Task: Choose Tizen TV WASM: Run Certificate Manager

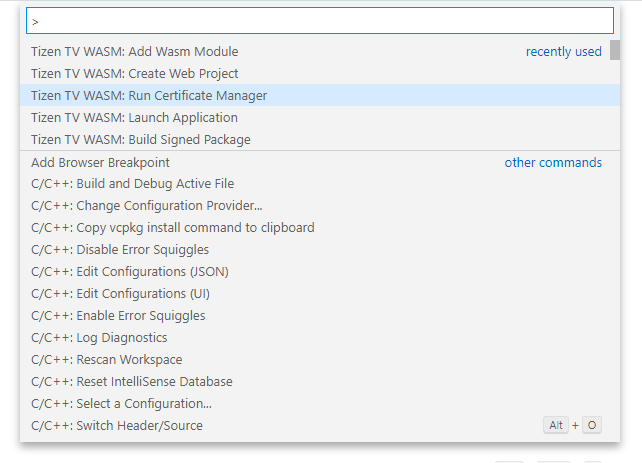Action: 320,95
